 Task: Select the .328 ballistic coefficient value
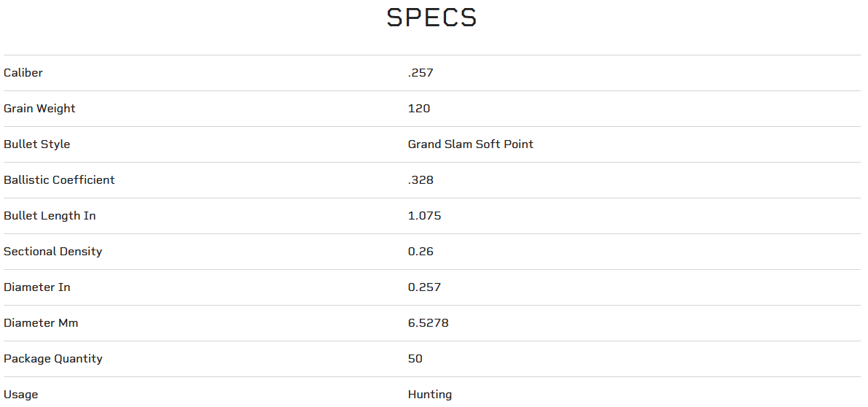tap(421, 180)
